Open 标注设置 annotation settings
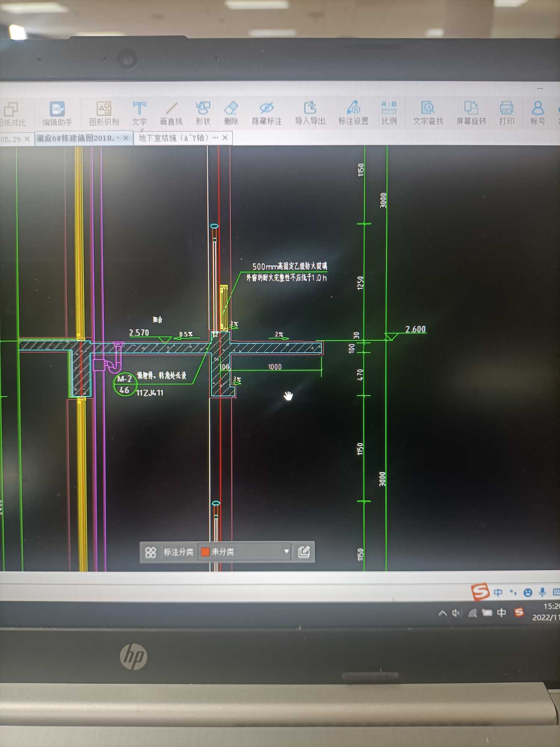Image resolution: width=560 pixels, height=747 pixels. (353, 114)
